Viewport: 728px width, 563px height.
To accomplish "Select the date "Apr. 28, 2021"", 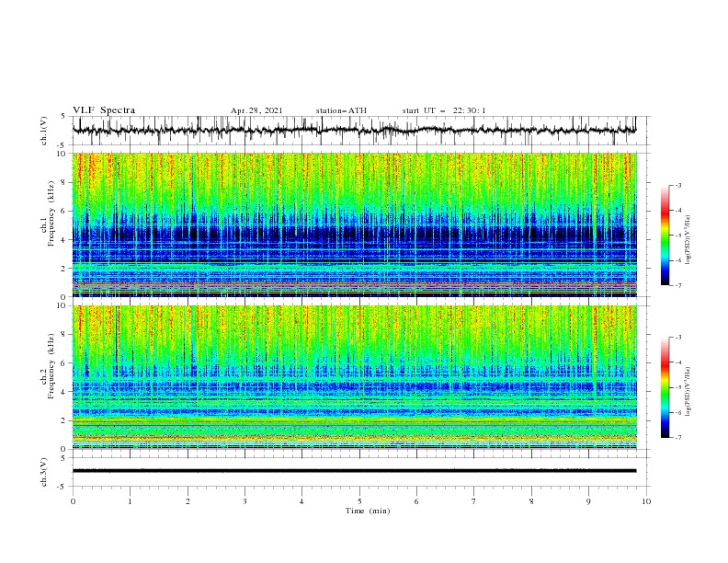I will tap(256, 110).
